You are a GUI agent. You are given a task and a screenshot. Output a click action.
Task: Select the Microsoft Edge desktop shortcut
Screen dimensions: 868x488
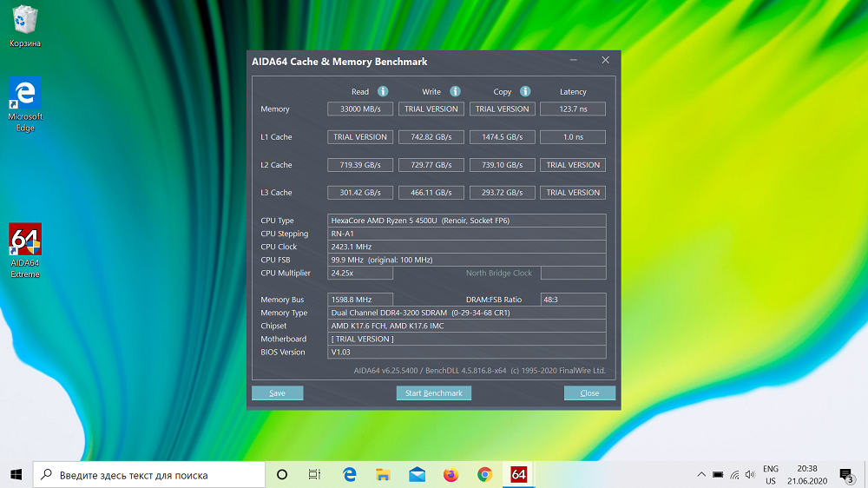[25, 105]
